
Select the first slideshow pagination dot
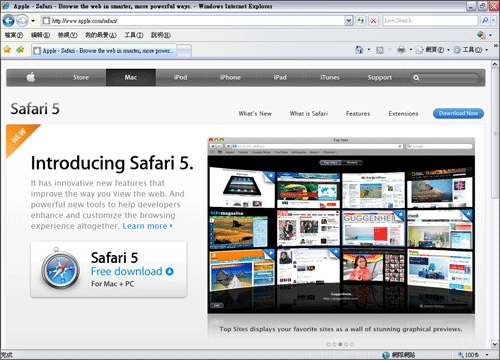(329, 344)
